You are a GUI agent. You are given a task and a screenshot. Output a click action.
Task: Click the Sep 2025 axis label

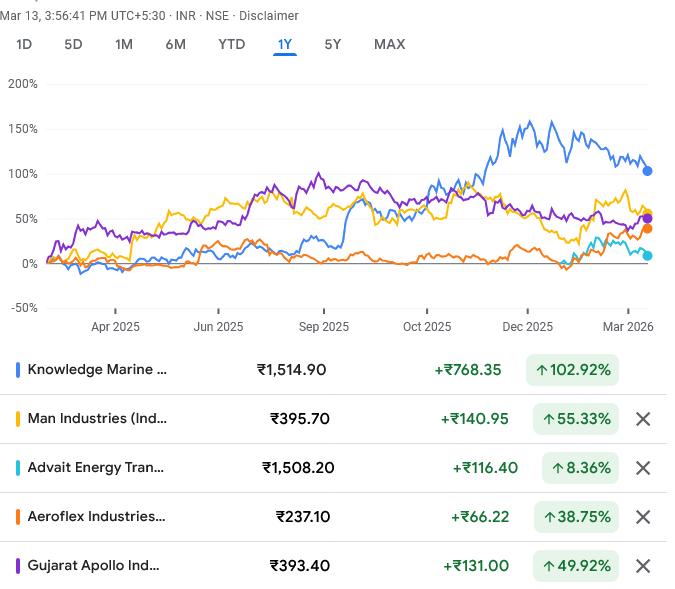(324, 327)
